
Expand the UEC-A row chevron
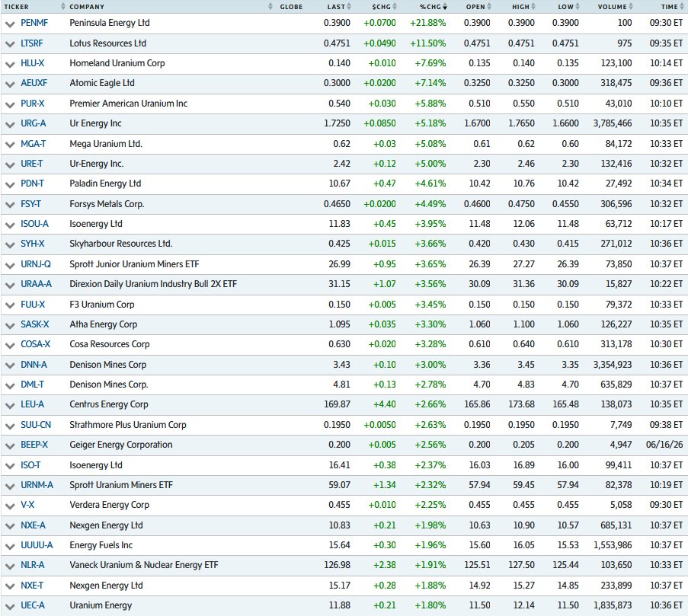[x=10, y=606]
